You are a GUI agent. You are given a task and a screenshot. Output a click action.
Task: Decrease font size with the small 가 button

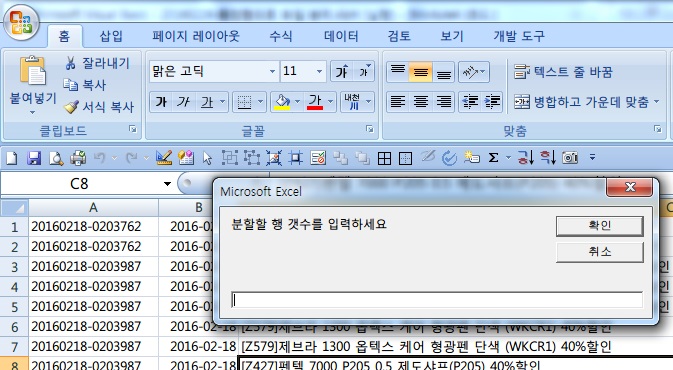pos(364,71)
